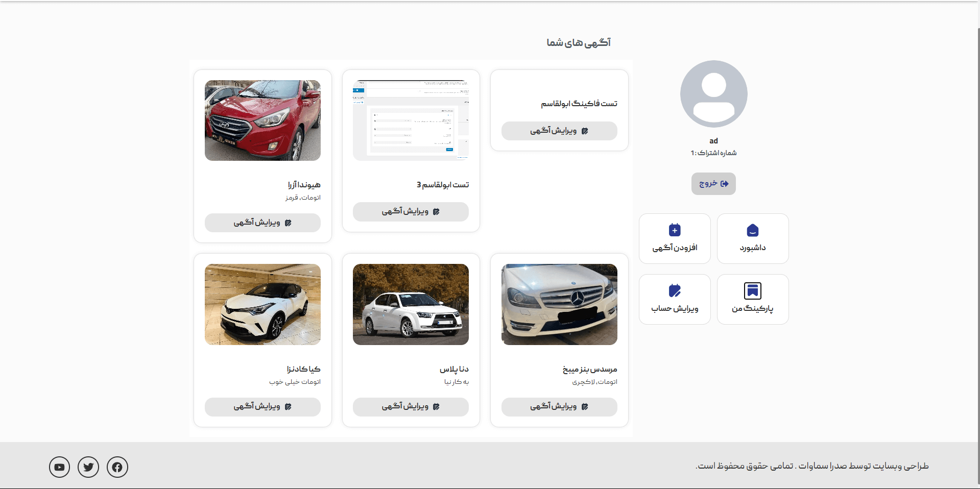
Task: Click the description اتومات، لاکچری
Action: (x=594, y=382)
